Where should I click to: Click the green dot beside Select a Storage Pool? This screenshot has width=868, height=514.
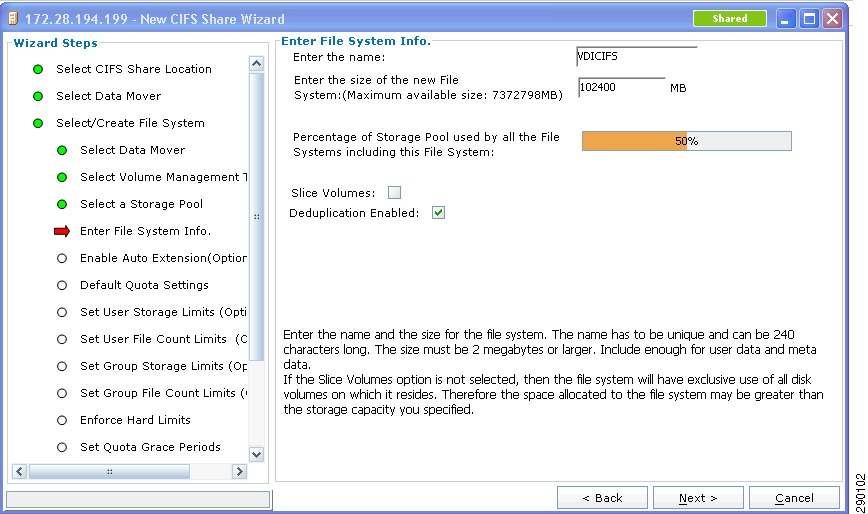click(x=62, y=204)
